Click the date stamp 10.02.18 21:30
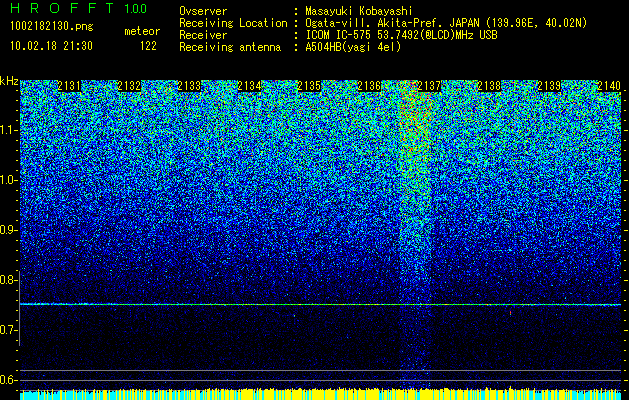629x400 pixels. coord(51,46)
